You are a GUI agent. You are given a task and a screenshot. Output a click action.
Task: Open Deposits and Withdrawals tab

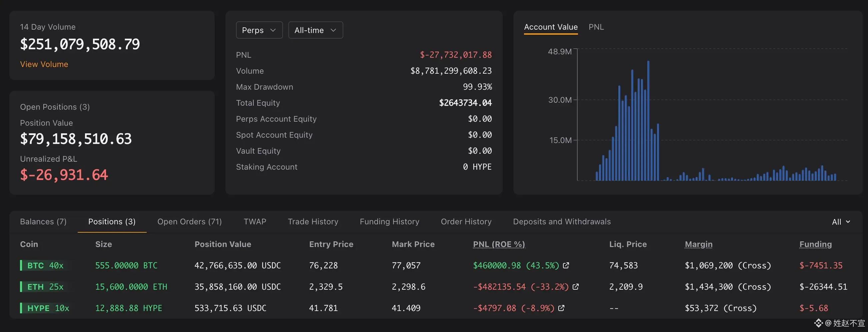pos(561,222)
